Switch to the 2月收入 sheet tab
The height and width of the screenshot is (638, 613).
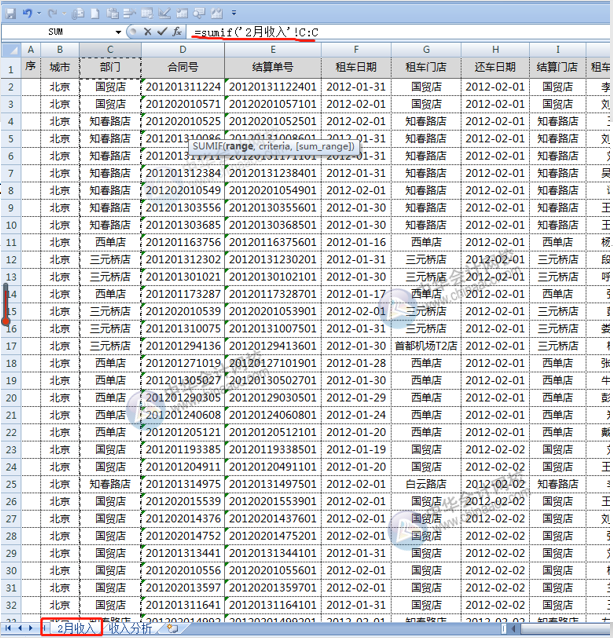(75, 629)
